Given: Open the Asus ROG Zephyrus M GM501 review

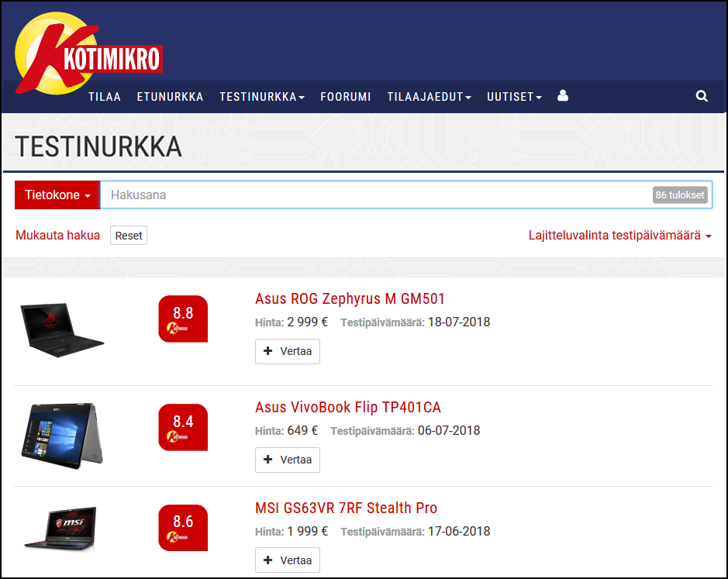Looking at the screenshot, I should tap(350, 298).
